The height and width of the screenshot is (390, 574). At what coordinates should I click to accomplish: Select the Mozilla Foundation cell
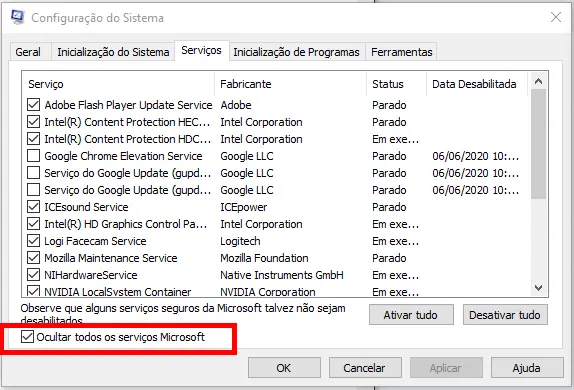264,258
